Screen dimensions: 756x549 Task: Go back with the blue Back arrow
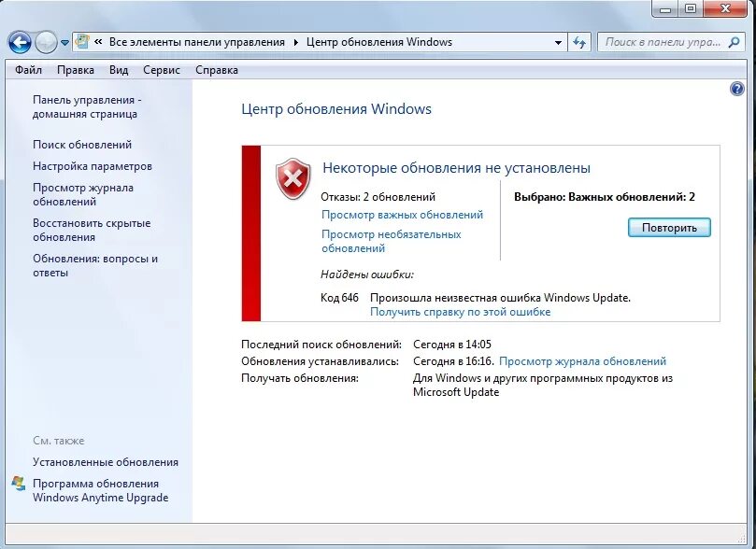click(20, 42)
